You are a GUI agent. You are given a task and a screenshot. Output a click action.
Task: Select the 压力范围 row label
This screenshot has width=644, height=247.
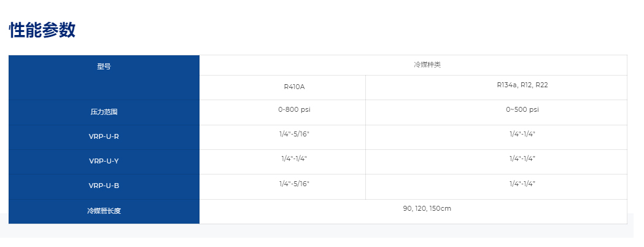(x=104, y=112)
